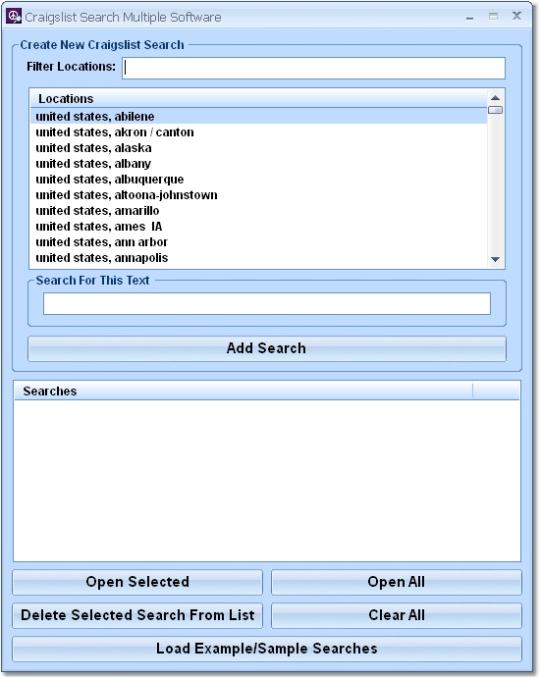The width and height of the screenshot is (540, 679).
Task: Select 'united states, ann arbor' location
Action: point(259,242)
